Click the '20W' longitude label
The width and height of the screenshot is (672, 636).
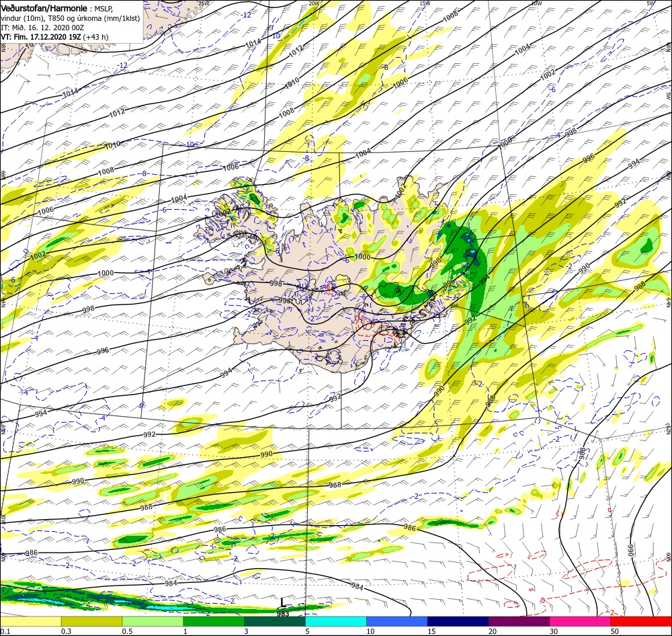tap(314, 3)
